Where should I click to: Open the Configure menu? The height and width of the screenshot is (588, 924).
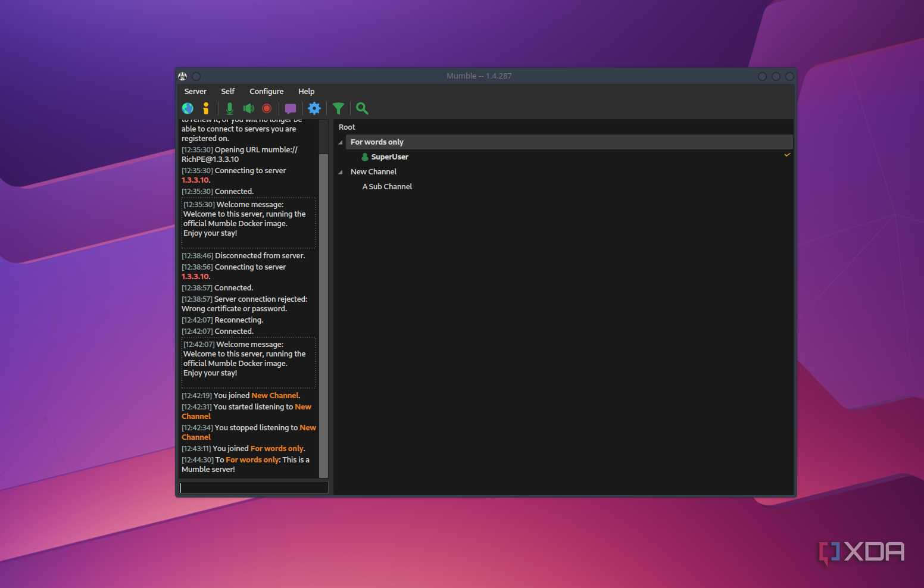[267, 92]
